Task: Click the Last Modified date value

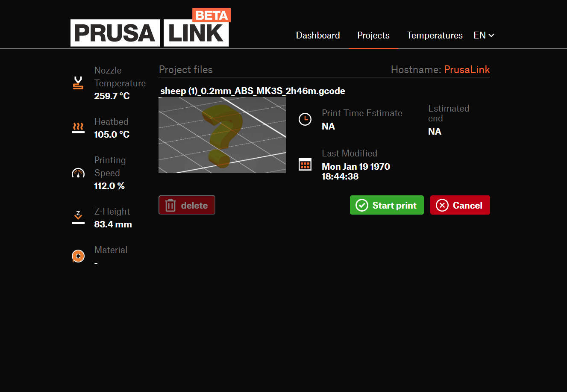Action: tap(355, 171)
